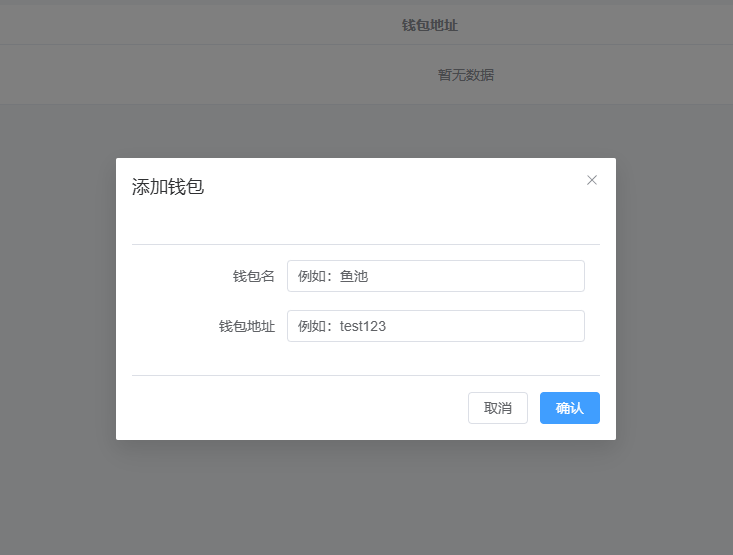Click blank table header area left of 钱包地址
The height and width of the screenshot is (555, 733).
[x=200, y=25]
